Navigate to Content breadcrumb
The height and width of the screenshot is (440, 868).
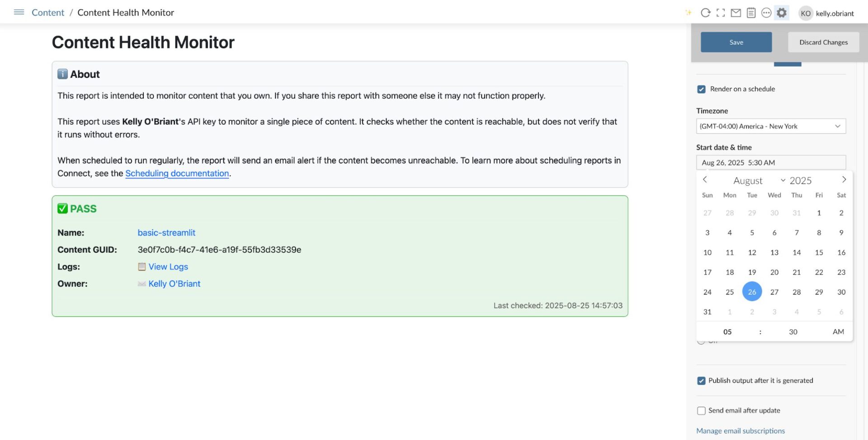(x=48, y=13)
